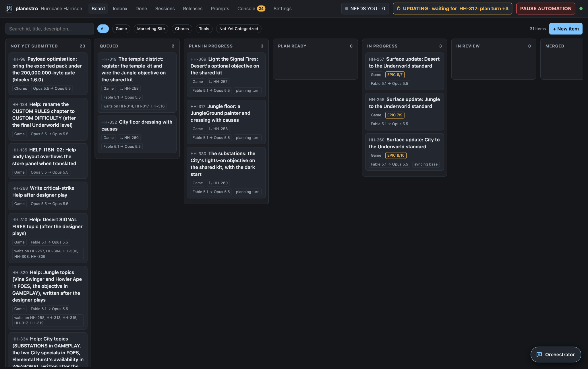Click the planning turn tag on HH-330
Screen dimensions: 588x369
click(247, 192)
